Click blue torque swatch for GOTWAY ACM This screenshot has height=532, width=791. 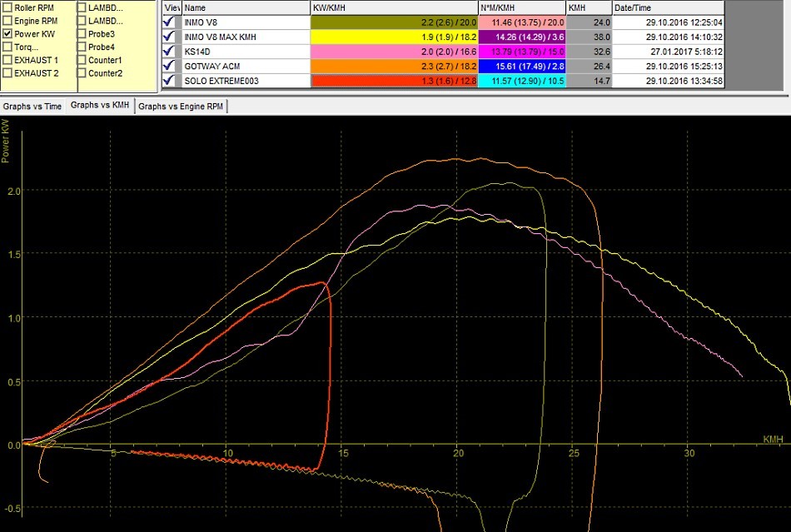coord(522,66)
